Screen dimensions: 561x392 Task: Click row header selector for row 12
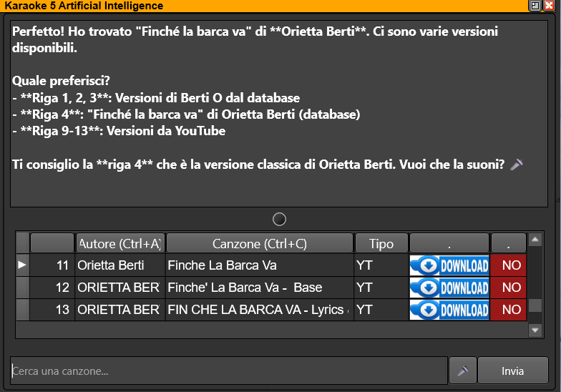(23, 288)
